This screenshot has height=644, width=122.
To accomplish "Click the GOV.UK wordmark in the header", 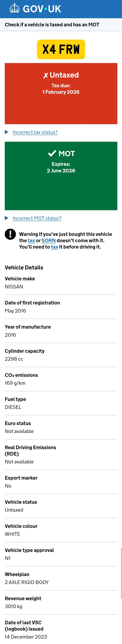I will (42, 9).
